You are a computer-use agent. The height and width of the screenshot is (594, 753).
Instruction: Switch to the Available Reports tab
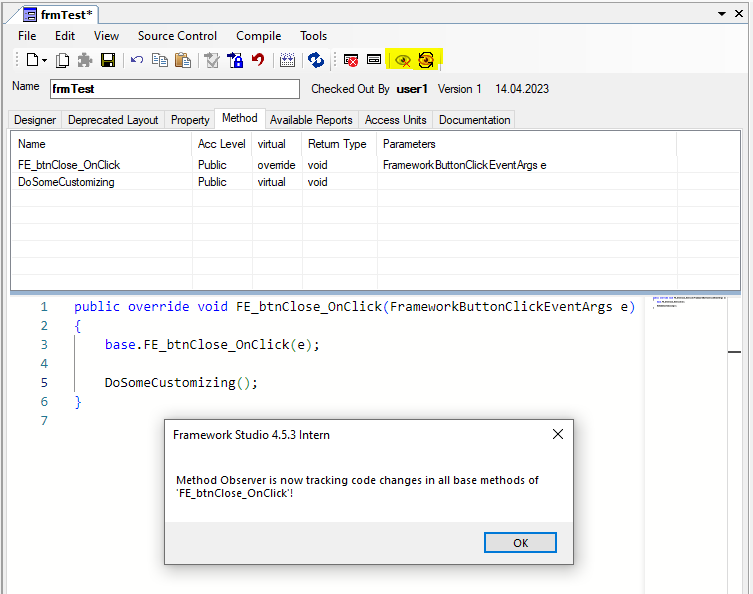tap(311, 120)
